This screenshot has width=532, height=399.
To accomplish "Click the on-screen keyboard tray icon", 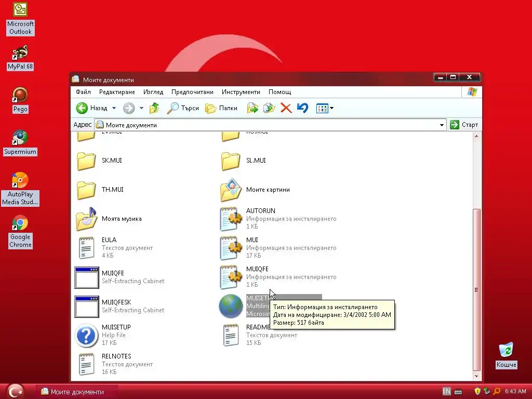I will (x=458, y=392).
